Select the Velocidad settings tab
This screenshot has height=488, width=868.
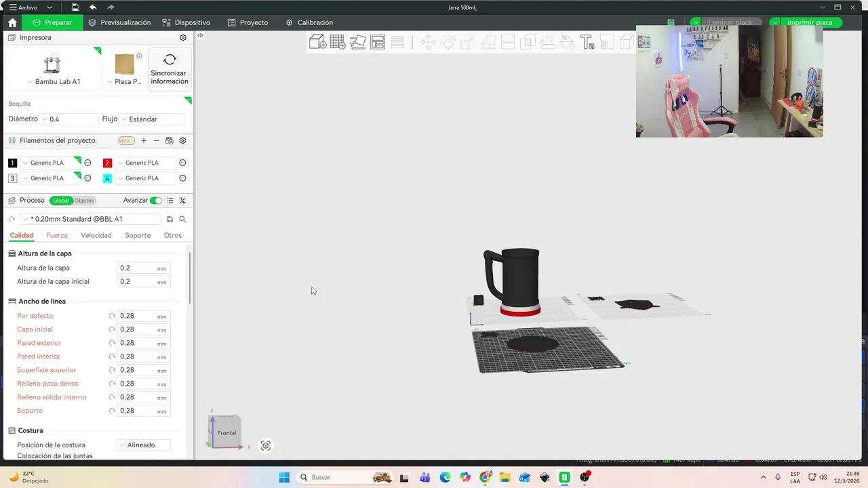tap(96, 235)
